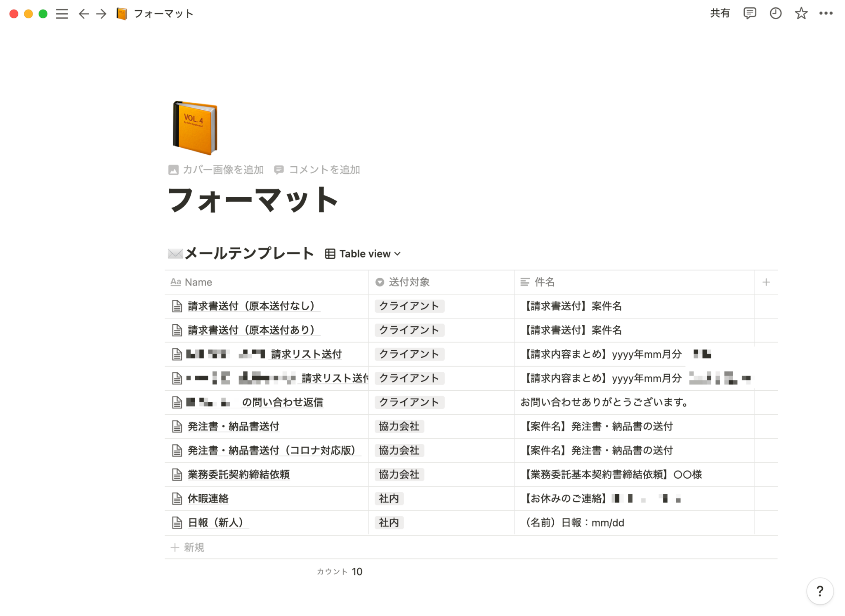Open the 休暇連絡 template page
845x616 pixels.
click(208, 498)
